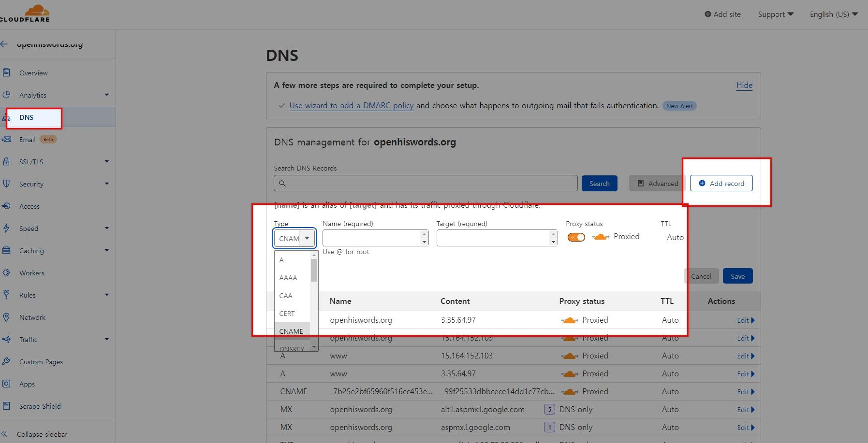Click the New Alert badge
868x443 pixels.
(679, 106)
